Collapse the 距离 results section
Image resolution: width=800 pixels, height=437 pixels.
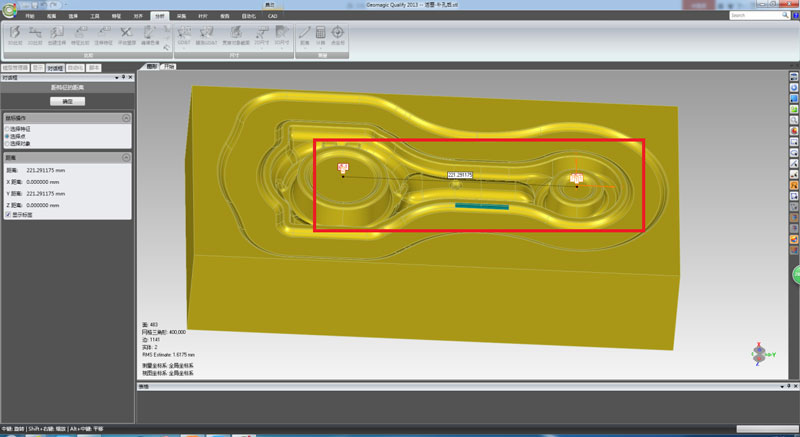(x=127, y=158)
